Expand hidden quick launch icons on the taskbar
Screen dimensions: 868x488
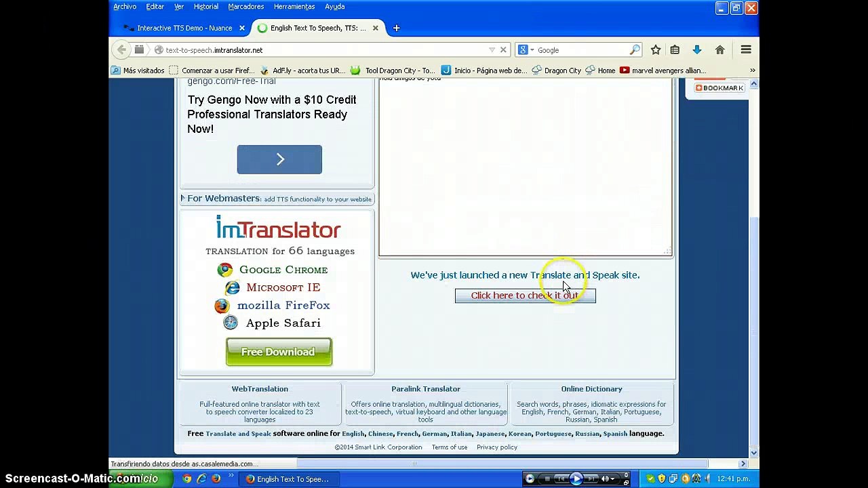231,476
